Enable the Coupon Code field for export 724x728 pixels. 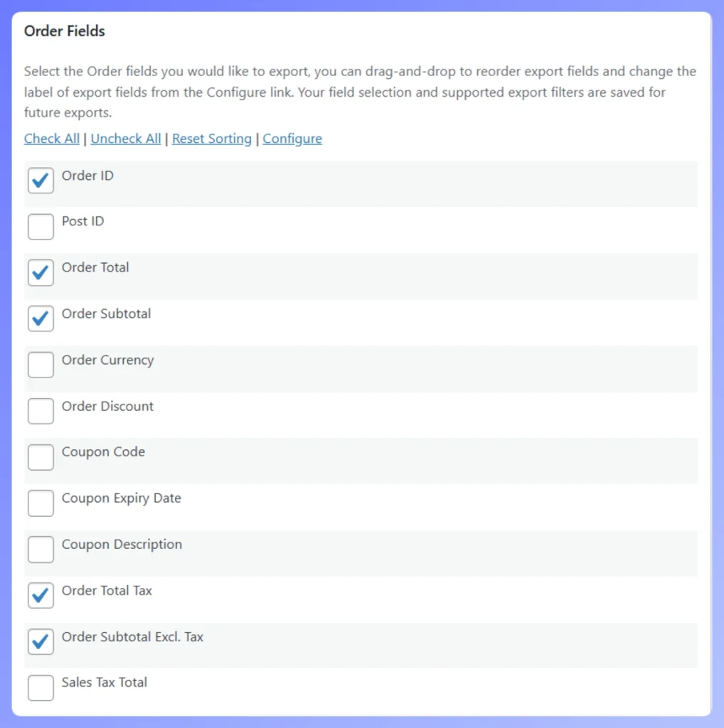[x=41, y=457]
